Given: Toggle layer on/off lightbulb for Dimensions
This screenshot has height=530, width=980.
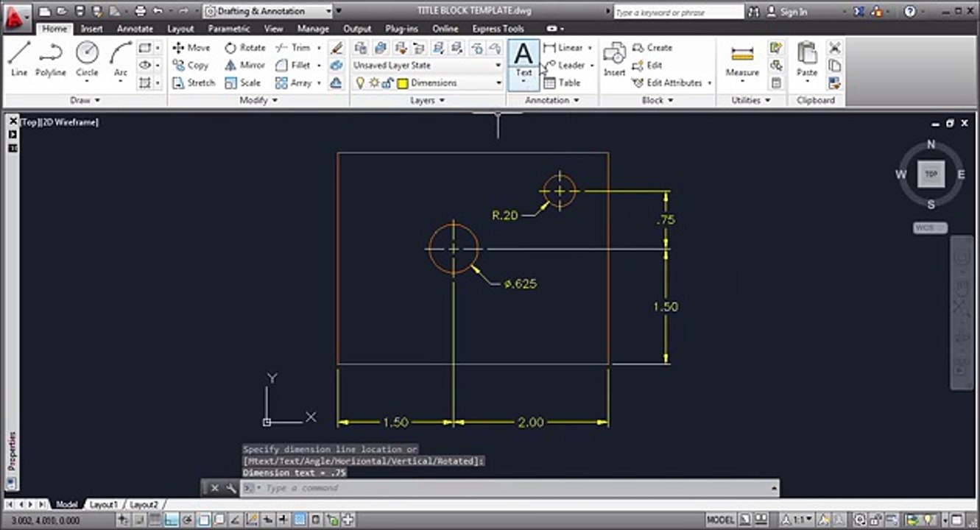Looking at the screenshot, I should (x=360, y=82).
